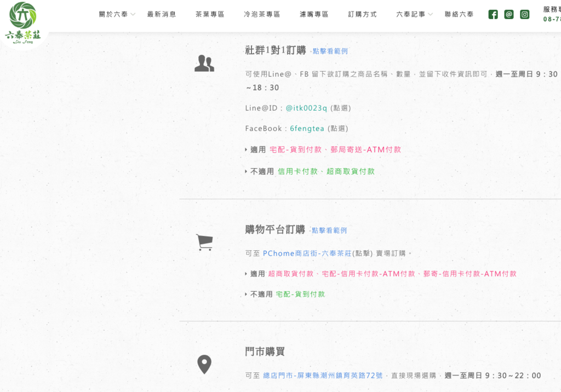Open the Line@ icon in header
Image resolution: width=561 pixels, height=392 pixels.
509,14
